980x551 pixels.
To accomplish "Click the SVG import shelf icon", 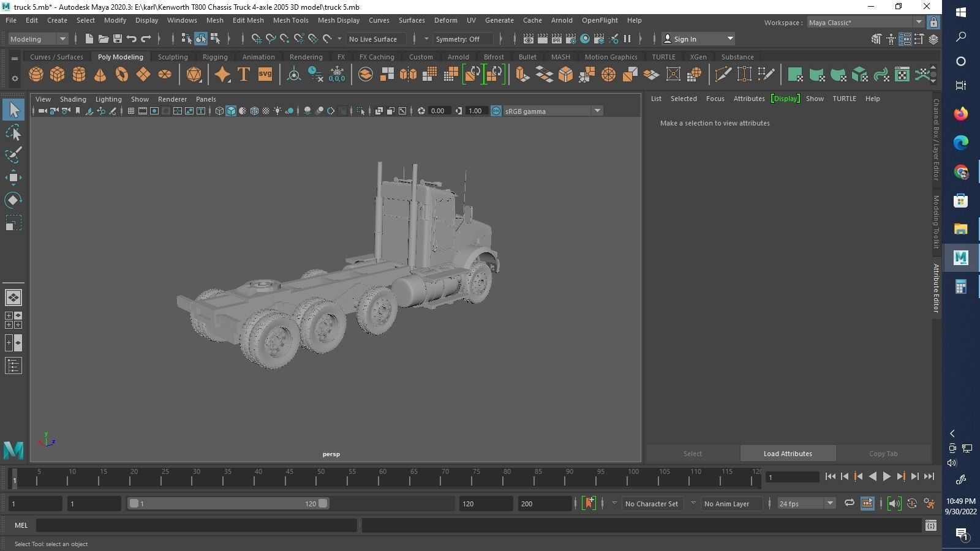I will [x=265, y=75].
